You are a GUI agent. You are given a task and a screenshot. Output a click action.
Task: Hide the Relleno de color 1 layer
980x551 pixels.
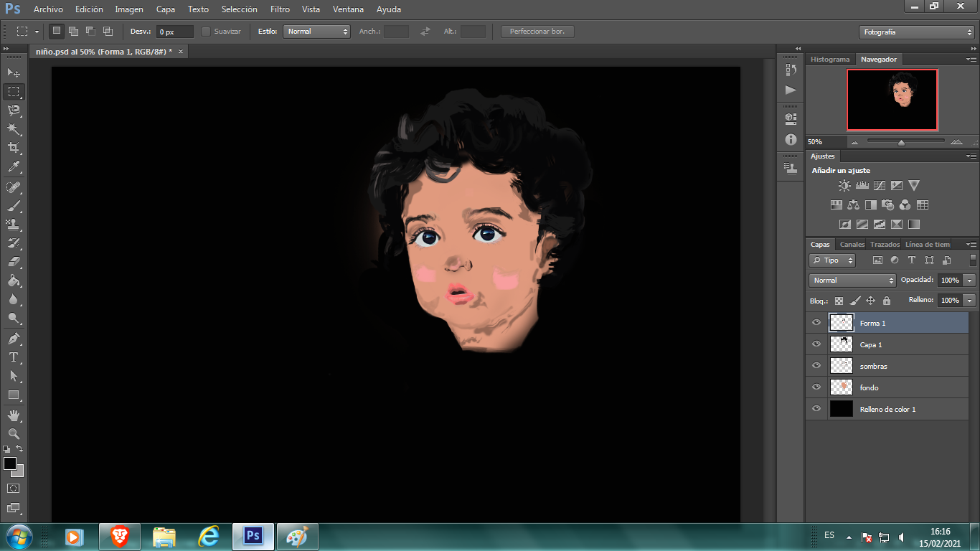[x=816, y=409]
